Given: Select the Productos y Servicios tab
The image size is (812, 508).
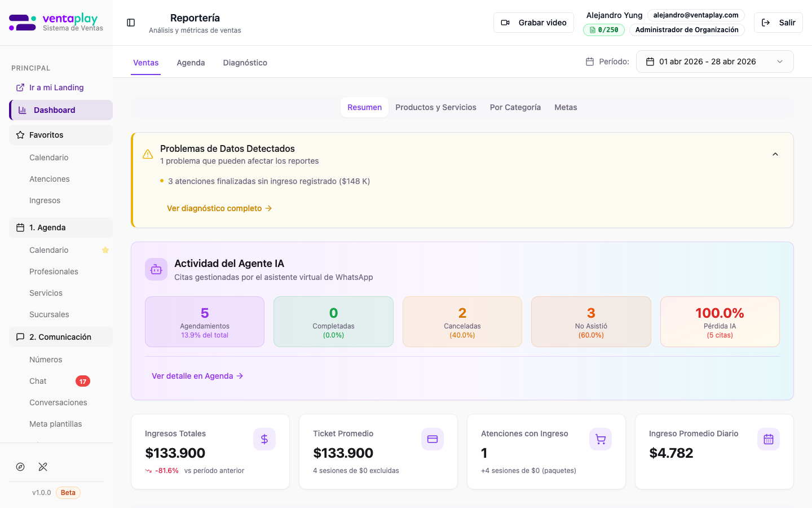Looking at the screenshot, I should [x=436, y=107].
